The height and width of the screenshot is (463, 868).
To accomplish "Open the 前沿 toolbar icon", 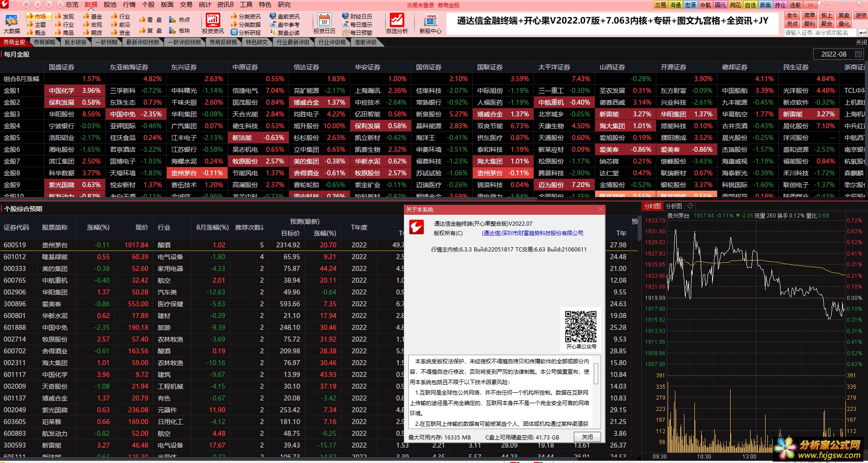I will pyautogui.click(x=121, y=24).
